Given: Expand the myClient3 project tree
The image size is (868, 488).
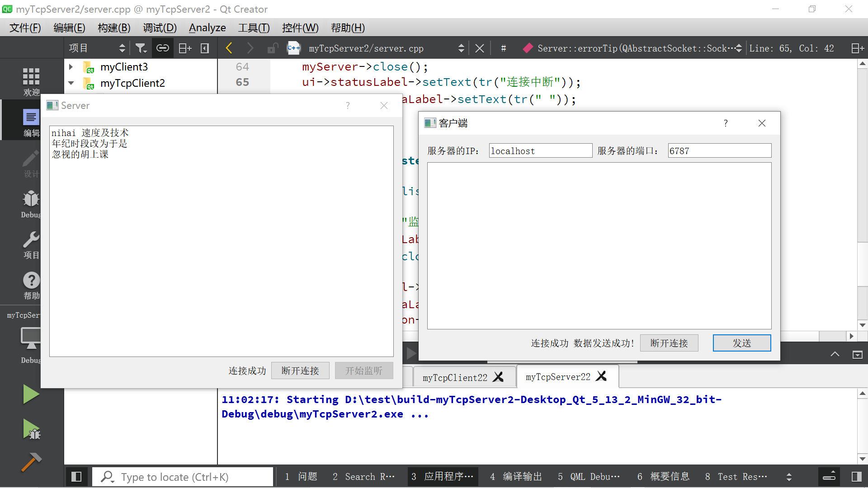Looking at the screenshot, I should [x=71, y=67].
